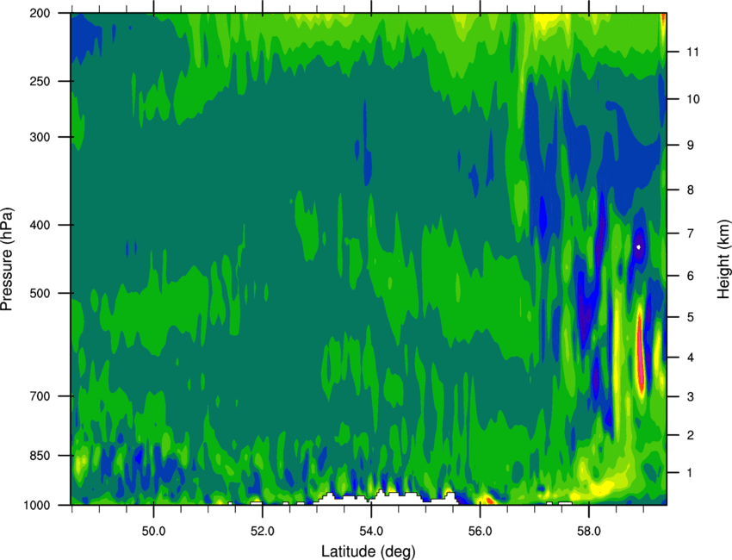Select the 700 pressure tick label
Viewport: 732px width, 560px height.
click(x=40, y=396)
